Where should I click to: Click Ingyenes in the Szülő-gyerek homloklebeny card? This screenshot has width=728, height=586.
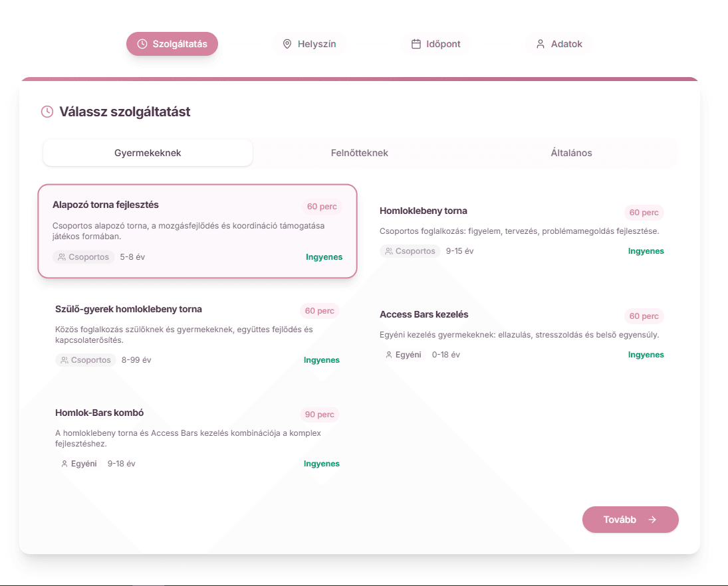(x=321, y=360)
